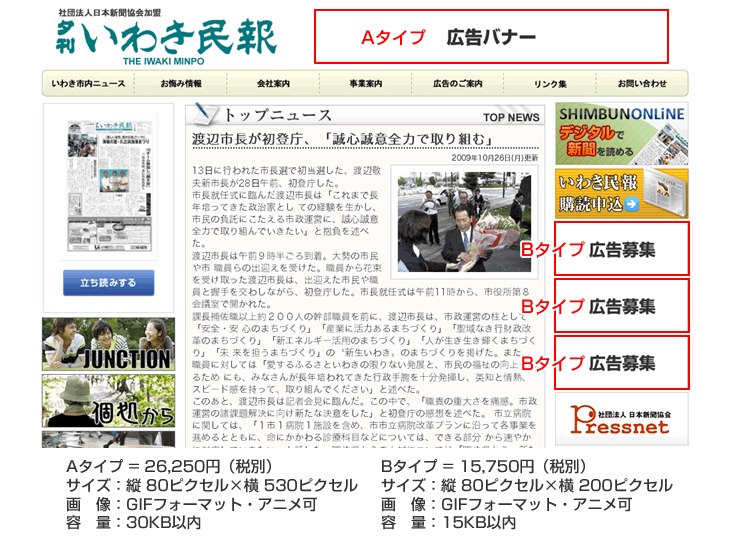735x540 pixels.
Task: Click the THE IWAKI MINPO subtitle text
Action: click(x=164, y=61)
